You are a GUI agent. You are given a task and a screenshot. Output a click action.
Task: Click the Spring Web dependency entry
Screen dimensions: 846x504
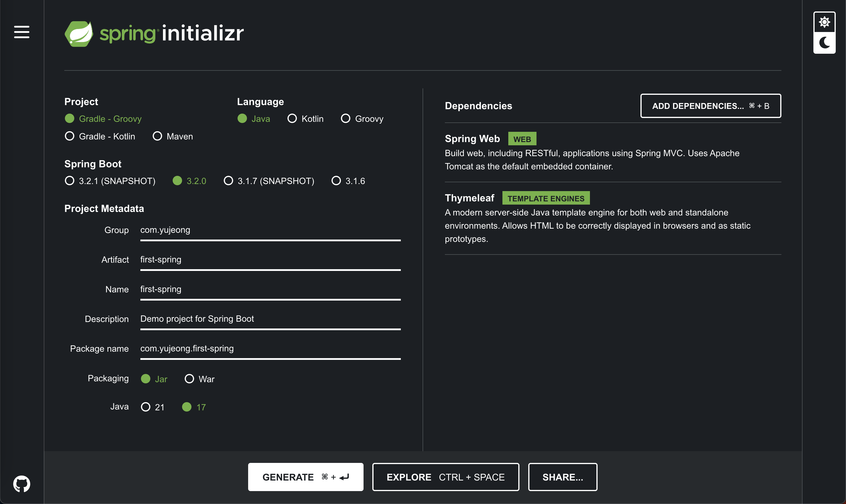(472, 139)
